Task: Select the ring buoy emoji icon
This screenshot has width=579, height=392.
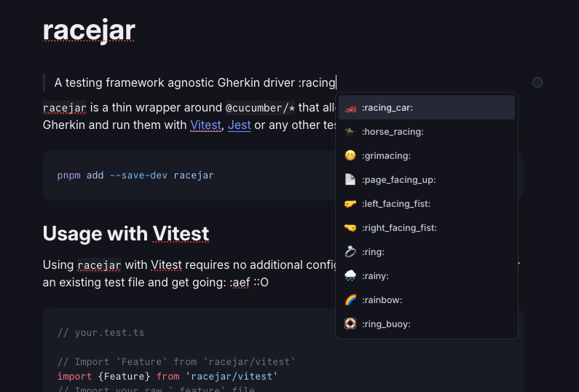Action: 350,324
